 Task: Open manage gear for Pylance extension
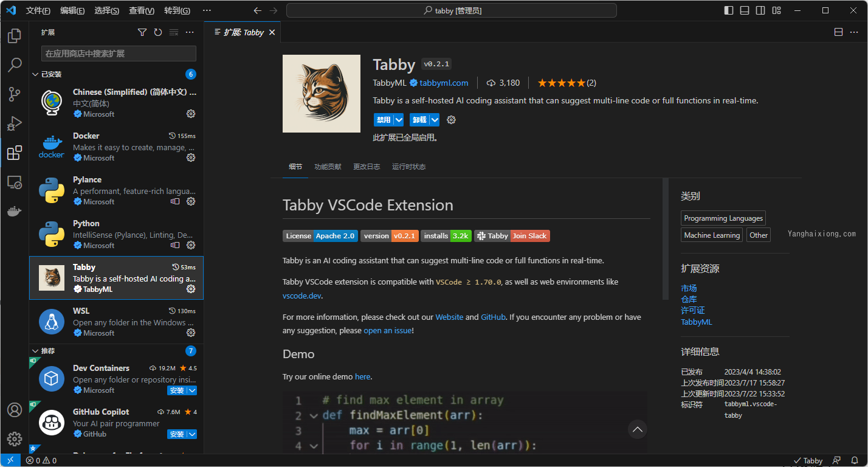(191, 201)
